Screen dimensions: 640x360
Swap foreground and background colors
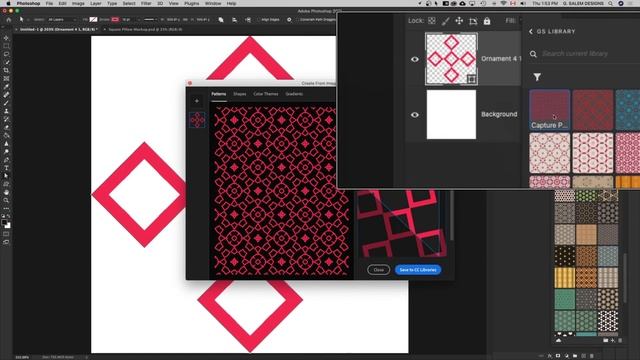point(9,216)
